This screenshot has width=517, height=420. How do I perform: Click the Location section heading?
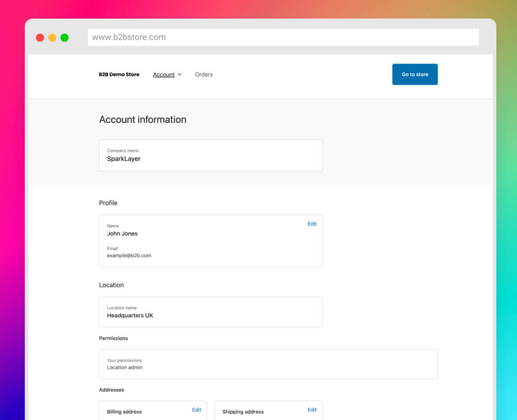point(112,285)
